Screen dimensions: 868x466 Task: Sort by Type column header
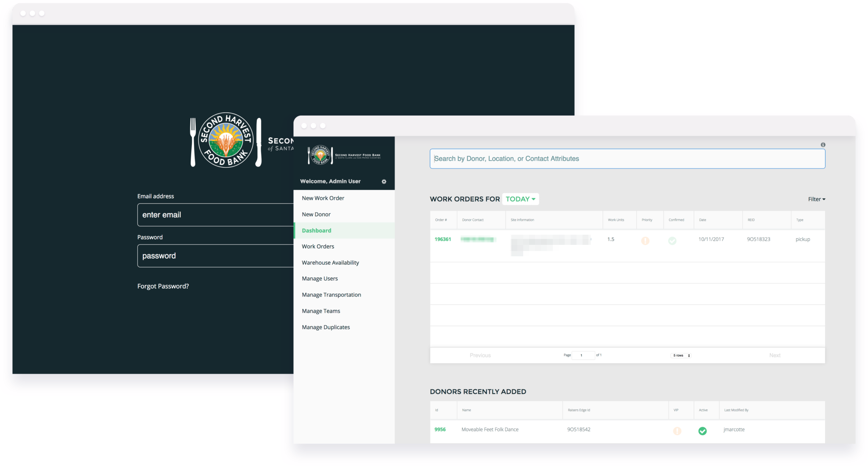click(808, 220)
